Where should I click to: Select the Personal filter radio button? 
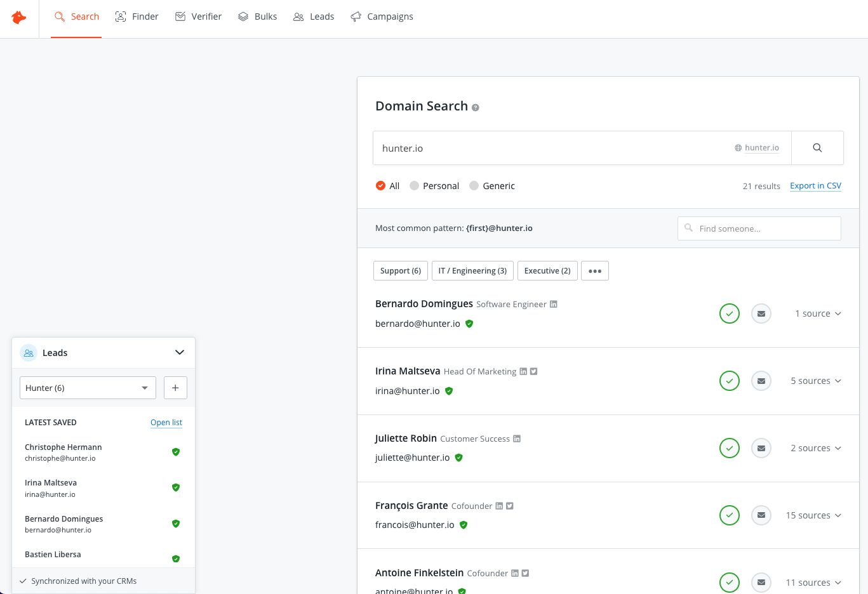click(x=414, y=186)
